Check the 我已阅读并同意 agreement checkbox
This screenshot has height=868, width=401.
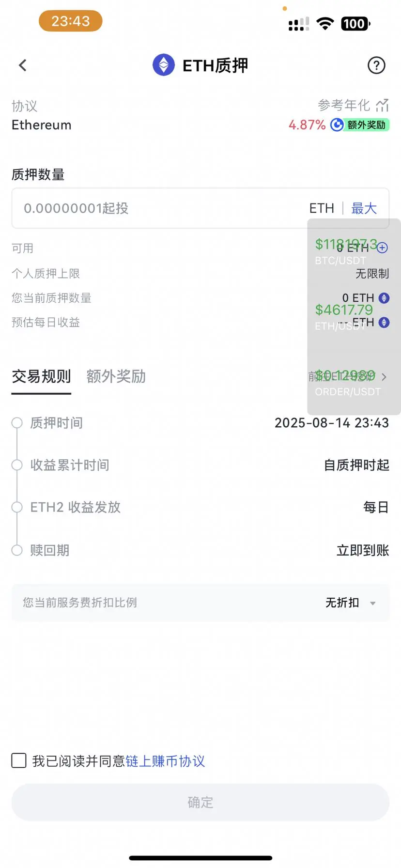(x=19, y=760)
